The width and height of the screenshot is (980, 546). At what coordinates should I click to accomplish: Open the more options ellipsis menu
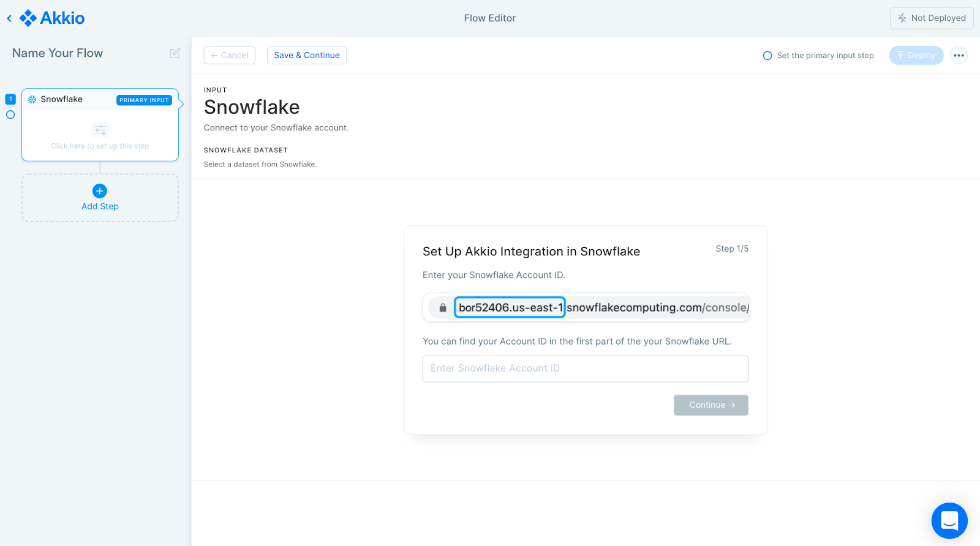pos(959,56)
